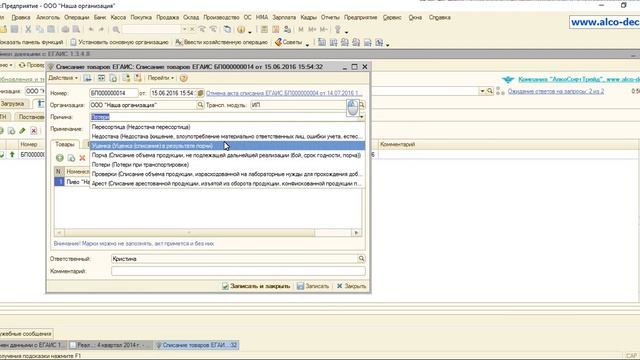The width and height of the screenshot is (640, 360).
Task: Click Записать и закрыть button
Action: pyautogui.click(x=256, y=286)
